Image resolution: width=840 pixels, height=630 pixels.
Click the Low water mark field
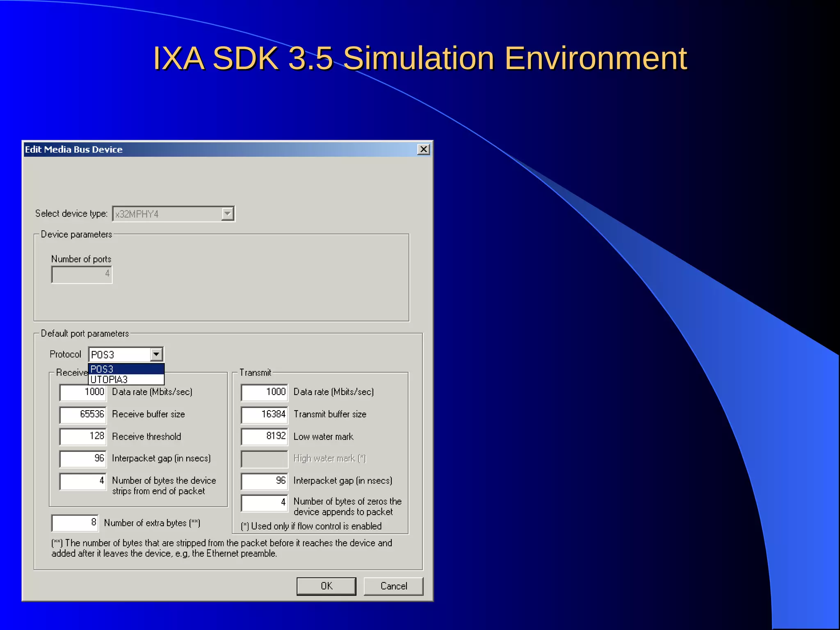pos(265,436)
